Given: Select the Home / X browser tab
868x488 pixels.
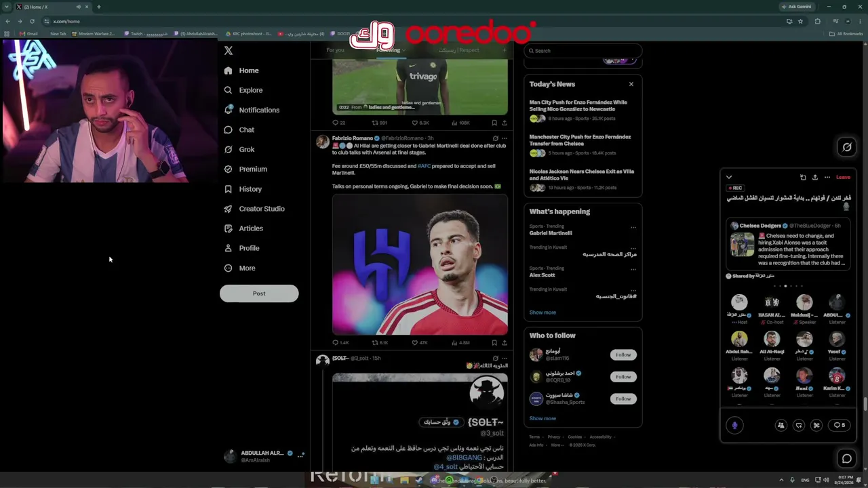Looking at the screenshot, I should pos(52,7).
